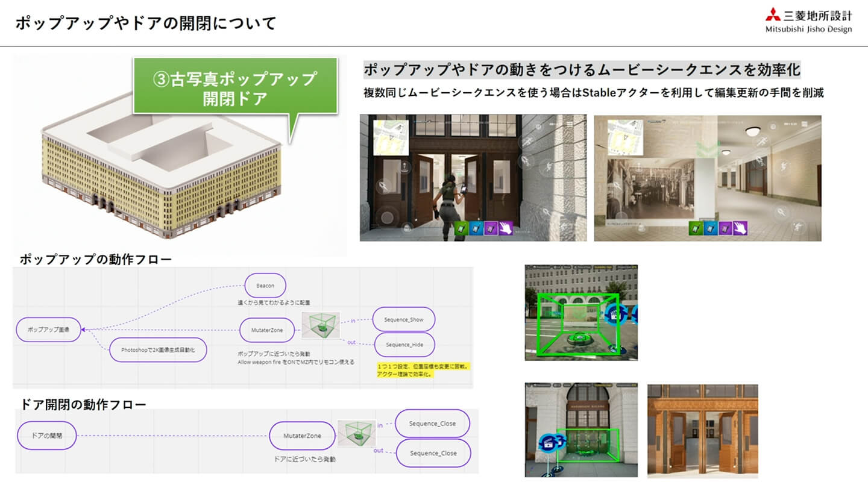Click the purple tablet slot in gameplay hotbar
868x488 pixels.
(491, 229)
